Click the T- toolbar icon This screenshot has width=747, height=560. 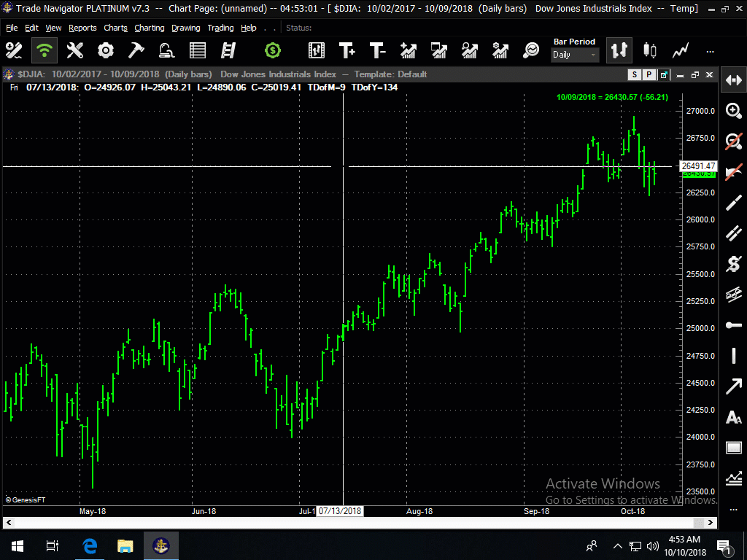pos(377,50)
